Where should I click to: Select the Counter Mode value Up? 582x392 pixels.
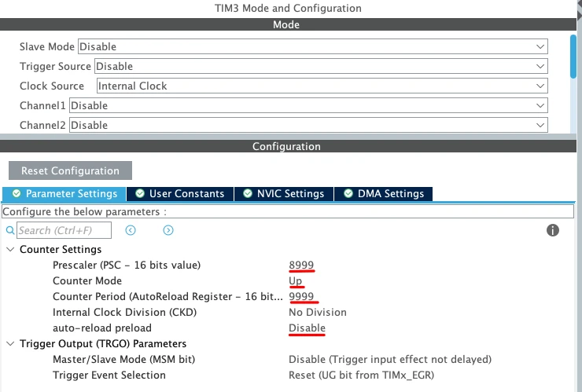point(296,280)
